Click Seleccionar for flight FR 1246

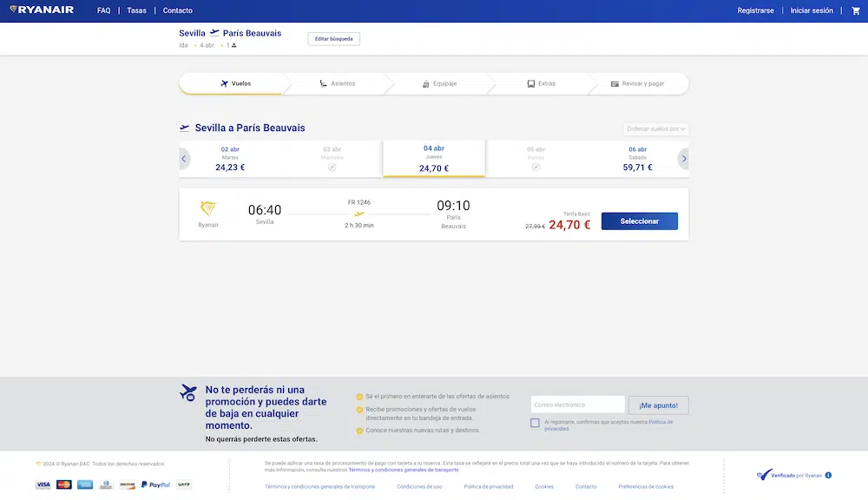(x=640, y=221)
